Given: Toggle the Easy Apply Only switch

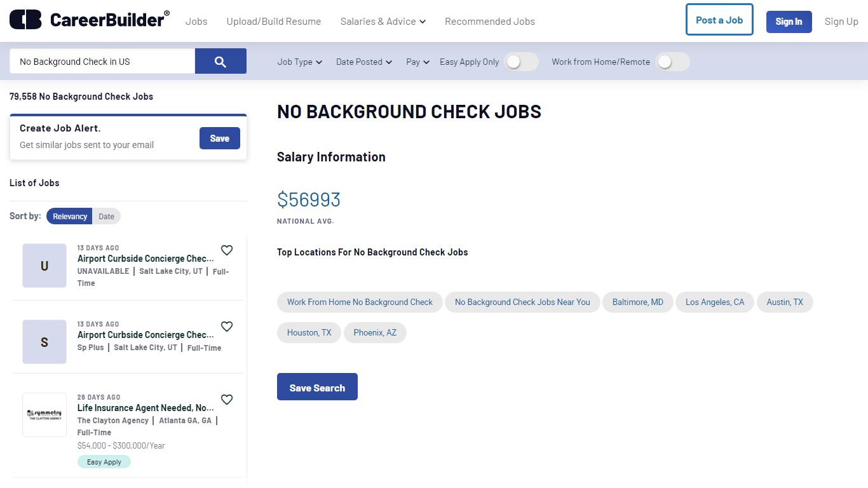Looking at the screenshot, I should (x=521, y=62).
